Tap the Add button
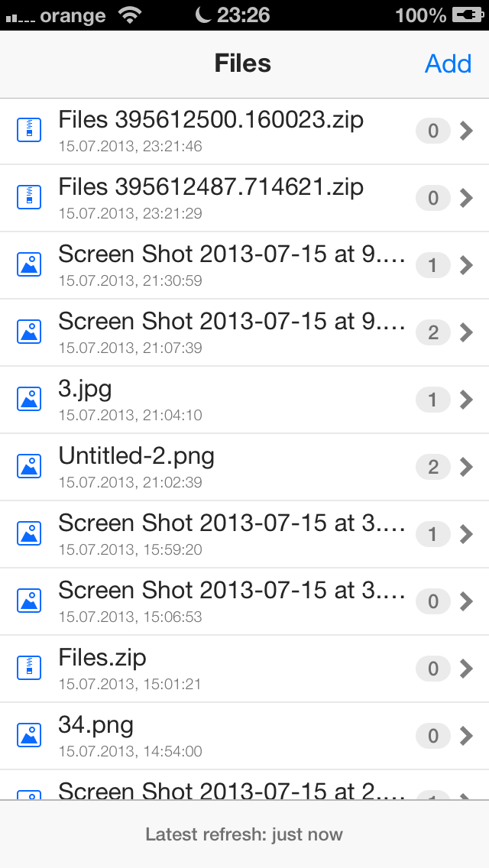The width and height of the screenshot is (489, 868). (x=448, y=63)
